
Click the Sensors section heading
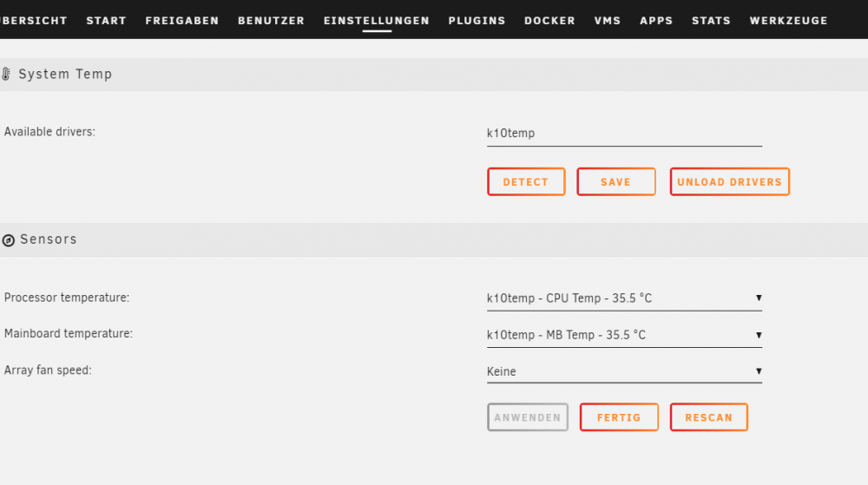(x=49, y=239)
